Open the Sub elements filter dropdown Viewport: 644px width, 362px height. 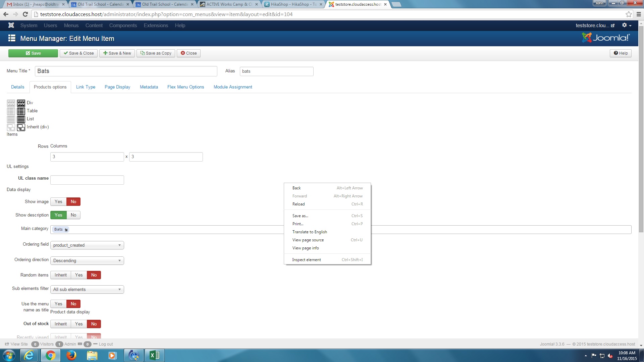point(87,290)
